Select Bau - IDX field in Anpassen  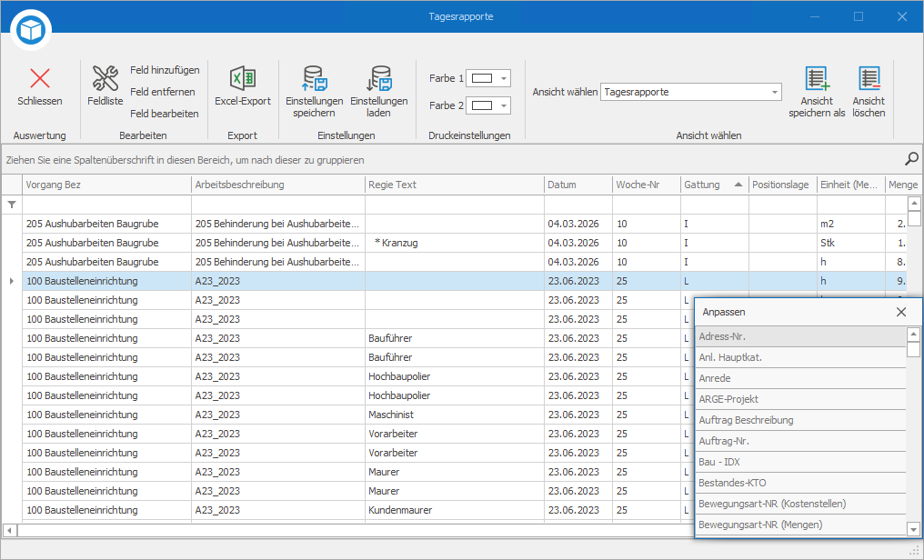800,462
